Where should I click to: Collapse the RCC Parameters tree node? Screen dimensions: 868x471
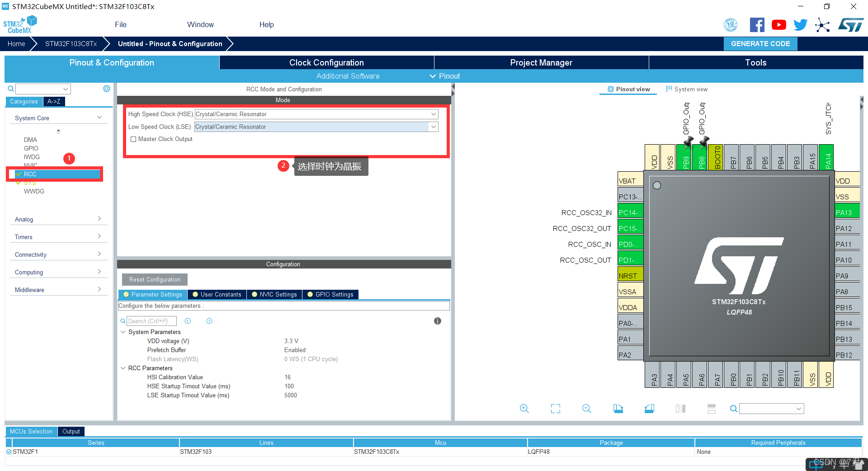click(x=123, y=368)
